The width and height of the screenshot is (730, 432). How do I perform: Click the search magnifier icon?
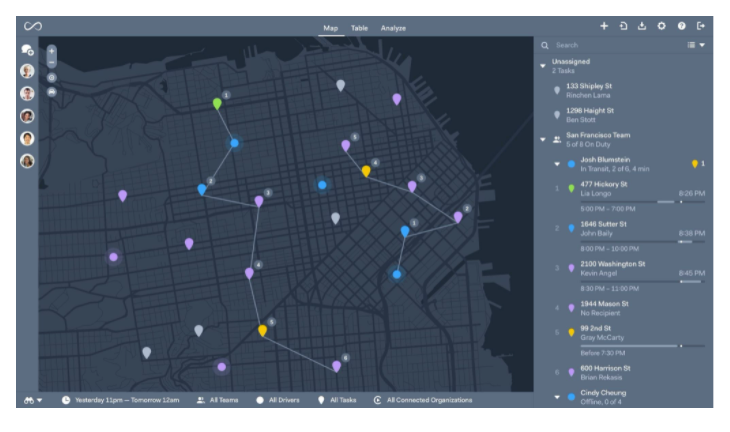(545, 45)
